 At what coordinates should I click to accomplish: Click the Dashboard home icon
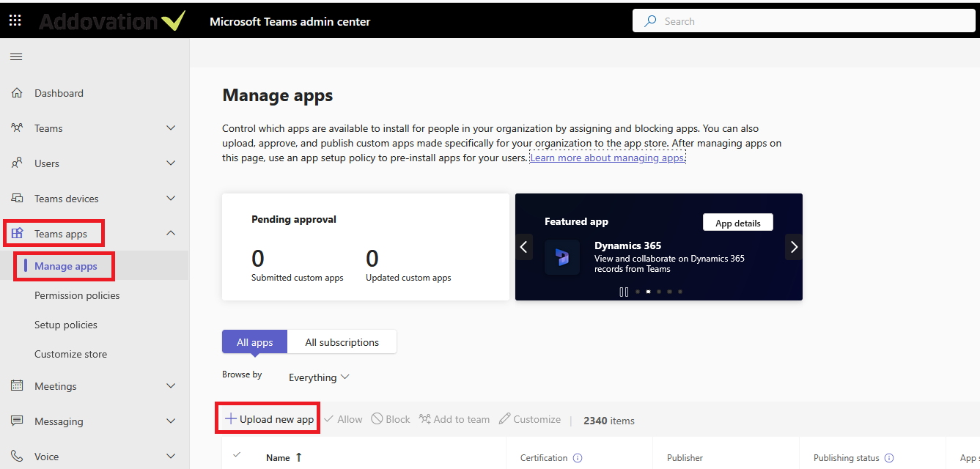[x=18, y=93]
